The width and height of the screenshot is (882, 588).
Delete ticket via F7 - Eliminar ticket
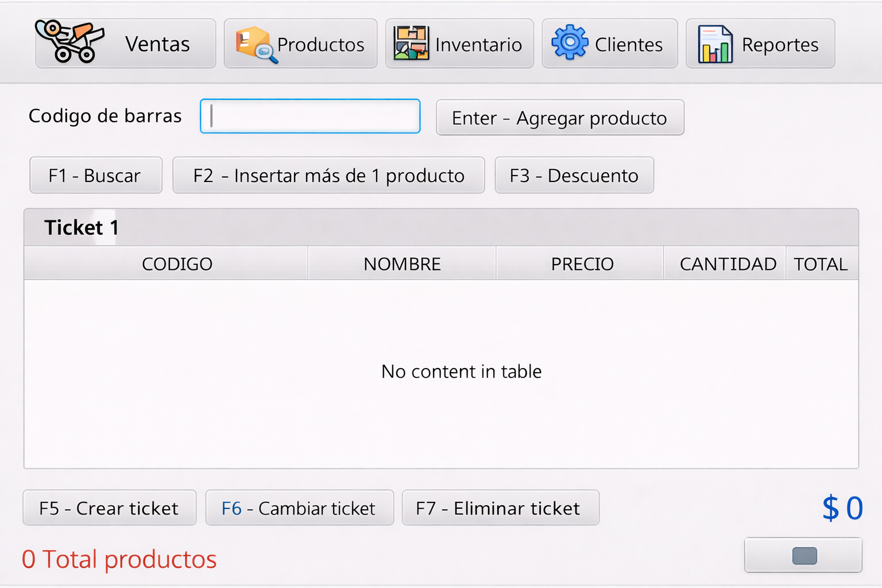[x=500, y=508]
